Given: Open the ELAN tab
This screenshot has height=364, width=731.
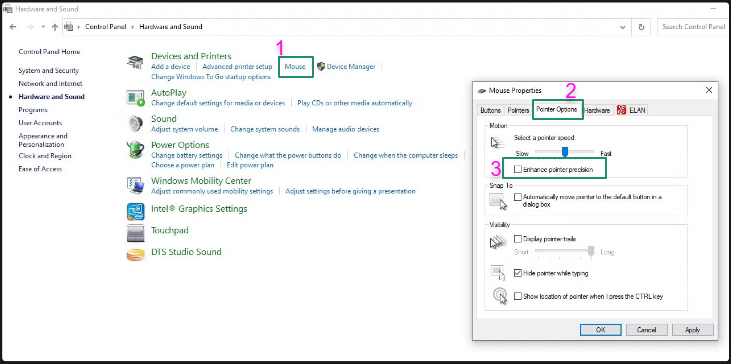Looking at the screenshot, I should click(x=631, y=110).
